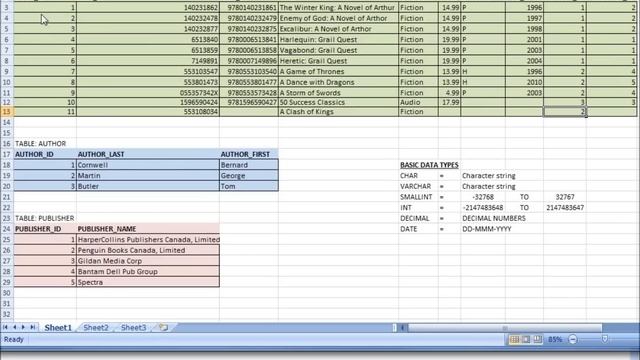Select cell 'Gildan Media Corp'
Image resolution: width=640 pixels, height=360 pixels.
pos(148,261)
